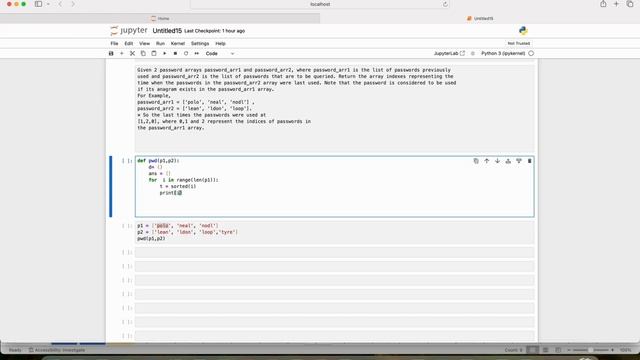
Task: Go forward with the browser forward arrow
Action: tap(73, 4)
